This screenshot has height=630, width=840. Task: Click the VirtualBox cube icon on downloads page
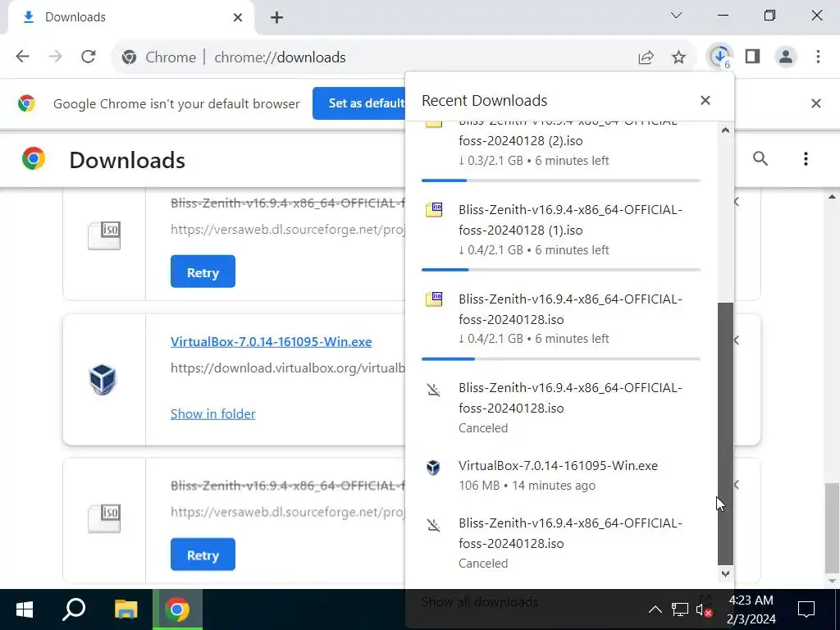(103, 379)
